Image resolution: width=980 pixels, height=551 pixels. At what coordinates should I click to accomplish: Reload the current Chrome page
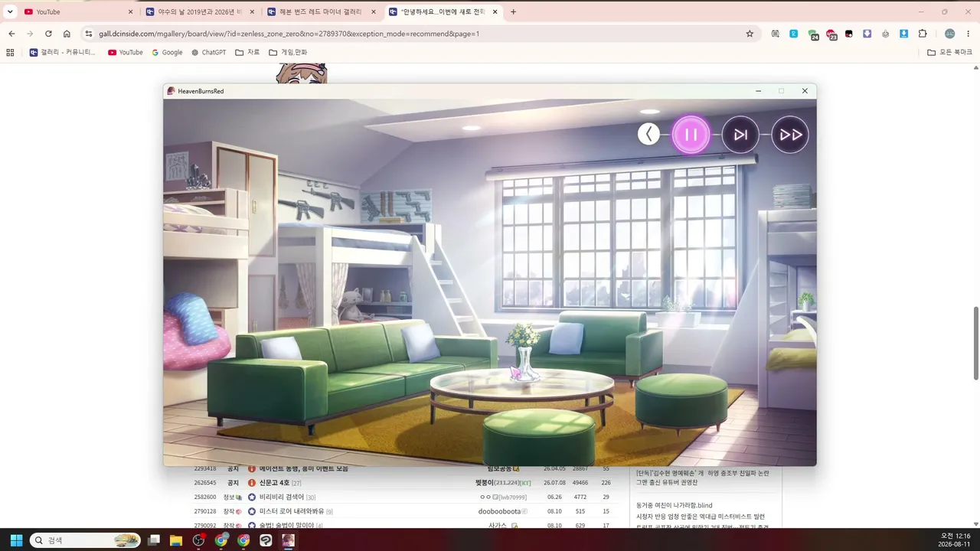click(48, 34)
